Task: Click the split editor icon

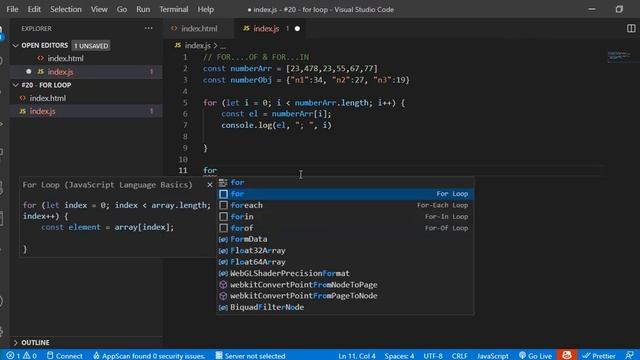Action: coord(631,29)
